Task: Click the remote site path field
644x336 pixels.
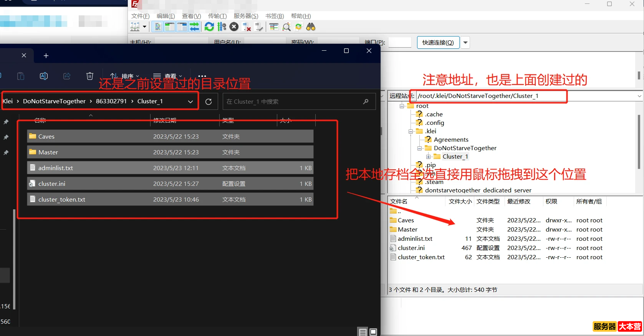Action: point(525,96)
